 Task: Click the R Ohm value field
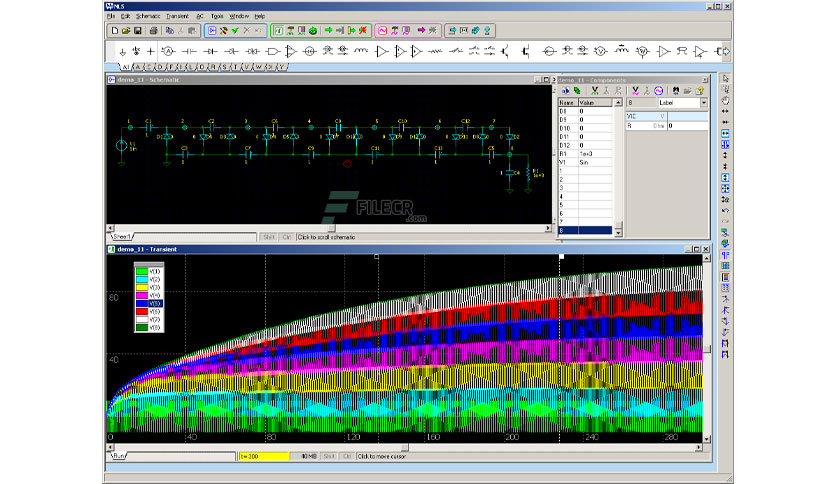pyautogui.click(x=688, y=126)
